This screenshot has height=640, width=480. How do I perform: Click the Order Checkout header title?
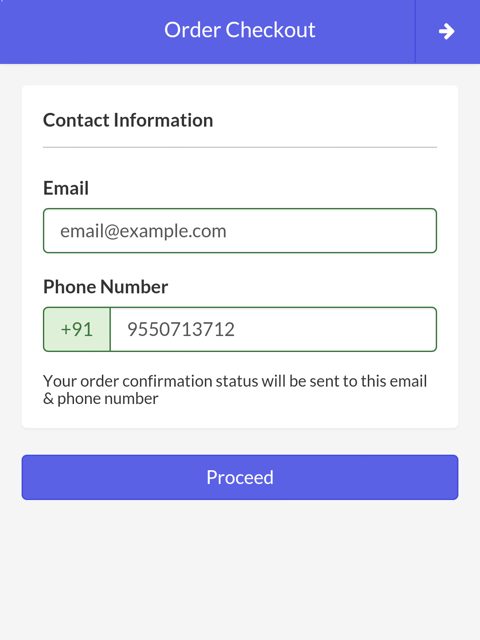click(x=240, y=30)
